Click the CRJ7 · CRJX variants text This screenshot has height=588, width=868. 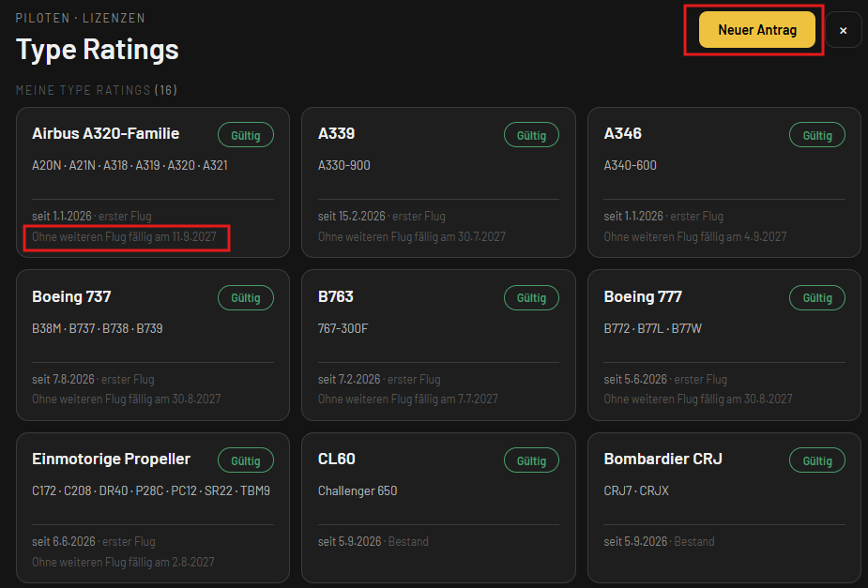click(636, 490)
